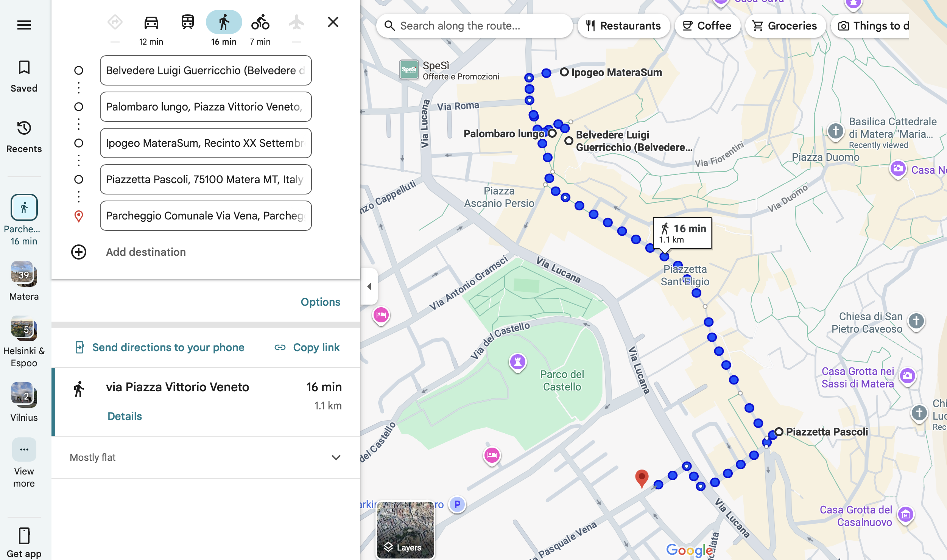The image size is (947, 560).
Task: Open Recents history icon
Action: [x=24, y=129]
